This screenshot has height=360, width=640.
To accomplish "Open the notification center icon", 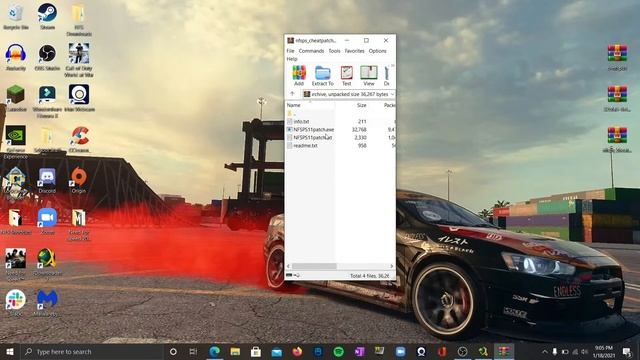I will click(627, 351).
